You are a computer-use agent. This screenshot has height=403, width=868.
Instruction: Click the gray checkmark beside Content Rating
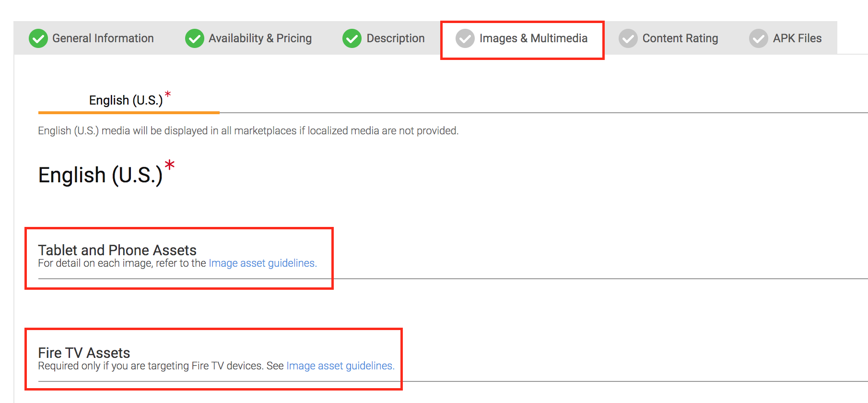click(x=628, y=38)
